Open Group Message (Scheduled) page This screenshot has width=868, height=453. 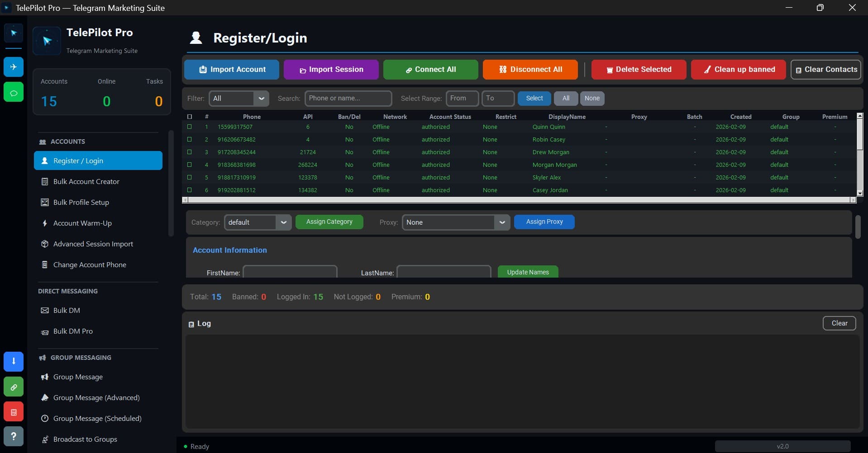pos(98,419)
